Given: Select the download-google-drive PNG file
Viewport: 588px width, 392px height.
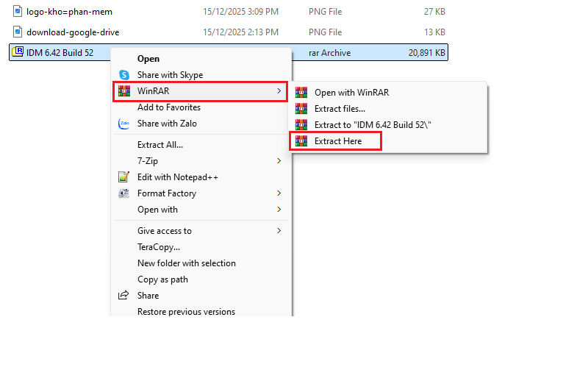Looking at the screenshot, I should click(x=72, y=32).
